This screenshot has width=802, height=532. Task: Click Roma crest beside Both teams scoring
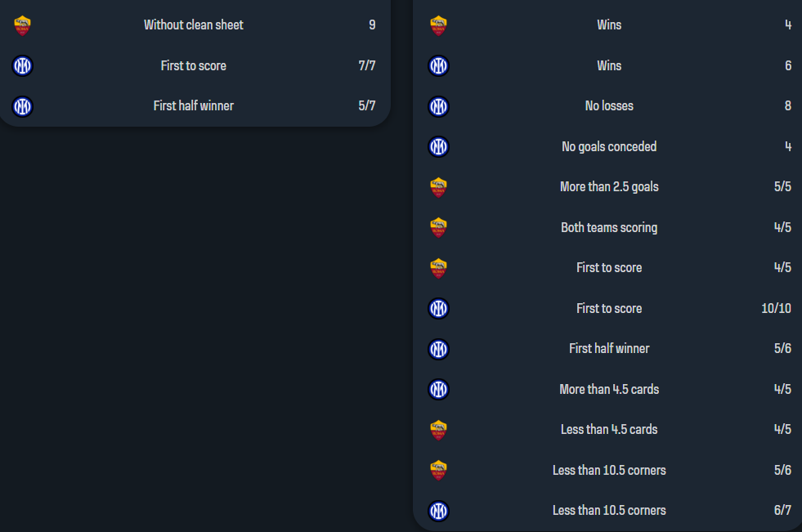pyautogui.click(x=439, y=228)
